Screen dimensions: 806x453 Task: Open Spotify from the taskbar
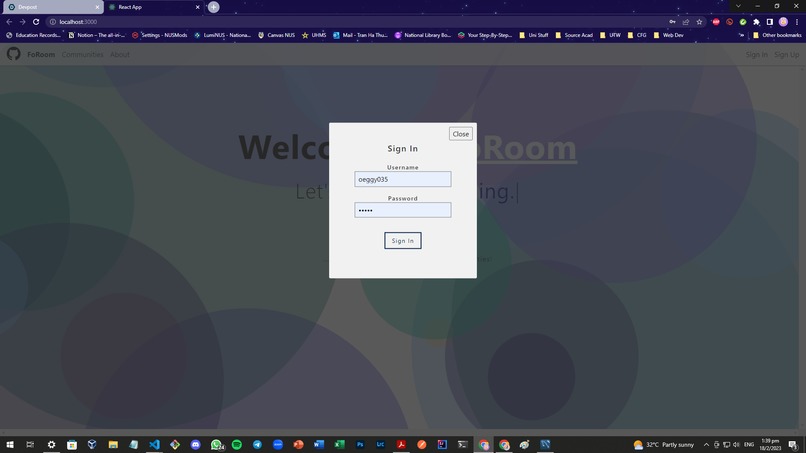tap(236, 444)
